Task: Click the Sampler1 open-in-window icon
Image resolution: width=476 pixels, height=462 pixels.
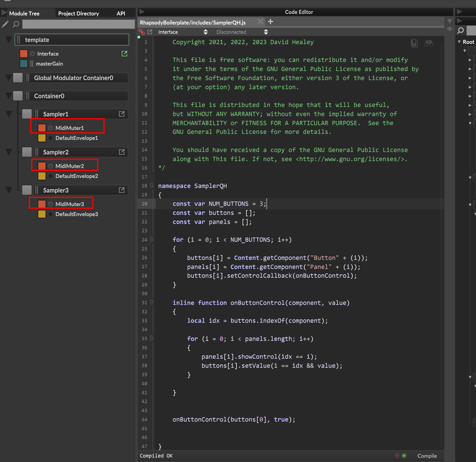Action: [x=122, y=114]
